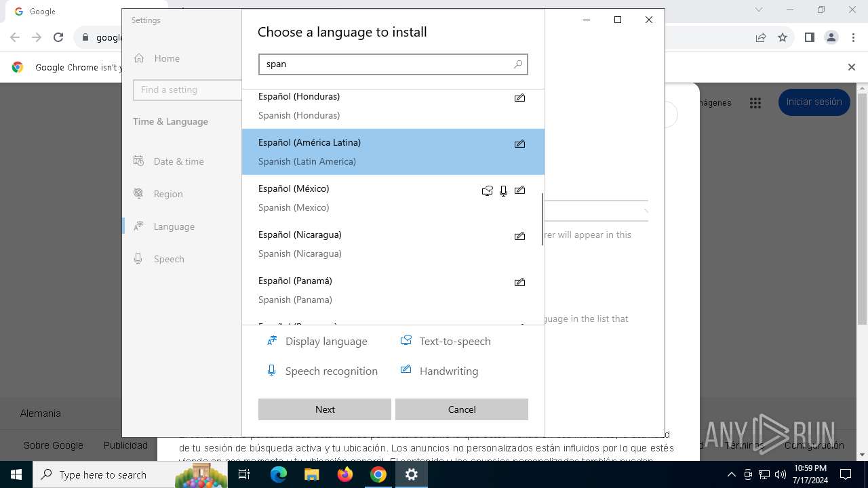This screenshot has width=868, height=488.
Task: Reload the page in Chrome
Action: (58, 38)
